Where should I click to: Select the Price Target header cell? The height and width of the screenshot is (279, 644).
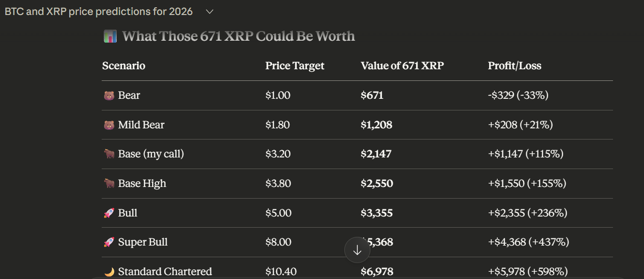coord(294,65)
